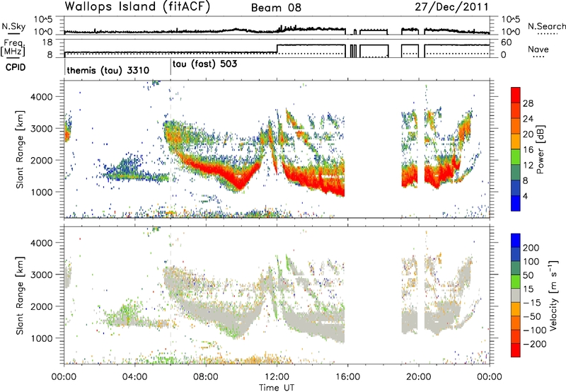
Task: Click the 'Beam 08' label
Action: [x=276, y=8]
